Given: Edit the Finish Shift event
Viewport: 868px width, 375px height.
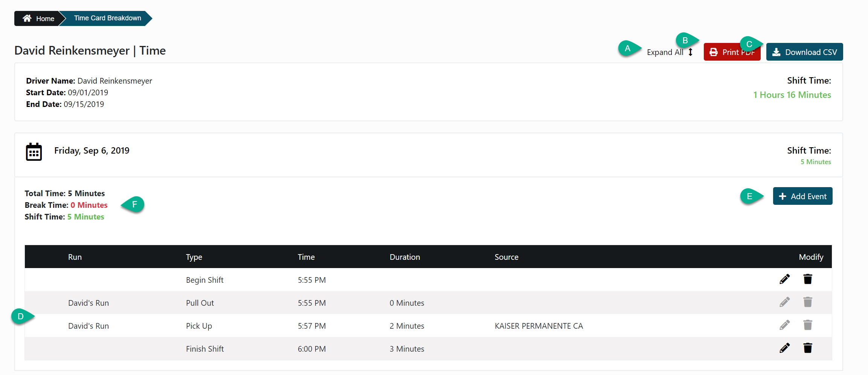Looking at the screenshot, I should coord(784,348).
